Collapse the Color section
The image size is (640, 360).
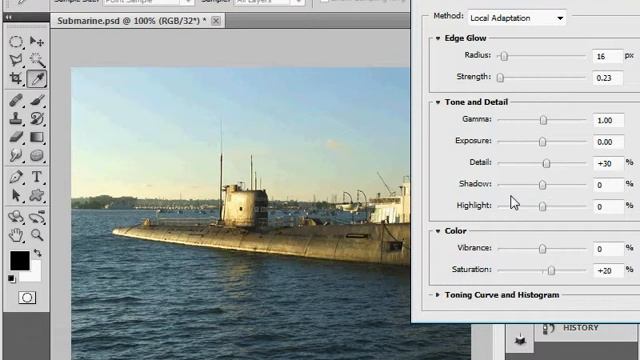coord(438,231)
